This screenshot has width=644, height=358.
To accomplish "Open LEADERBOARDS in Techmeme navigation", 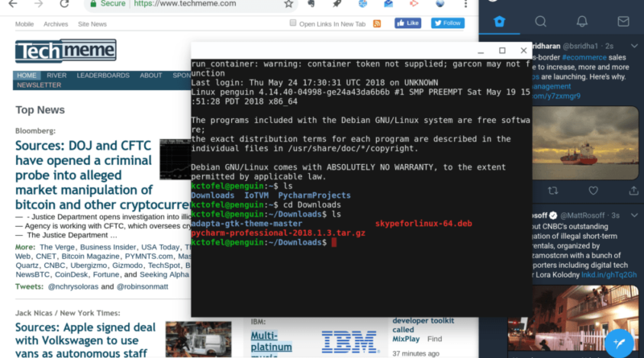I will click(x=103, y=76).
